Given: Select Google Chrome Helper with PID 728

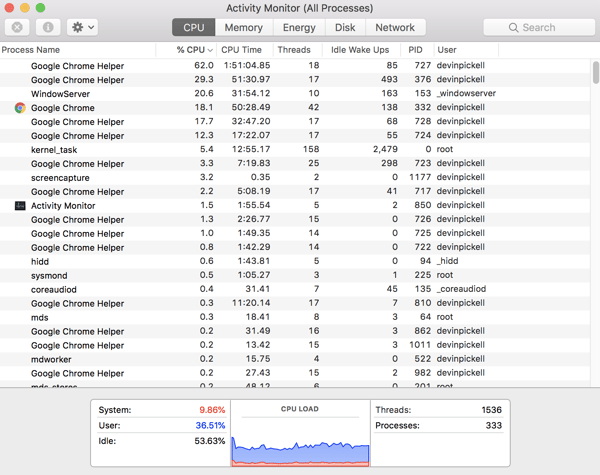Looking at the screenshot, I should pos(295,122).
